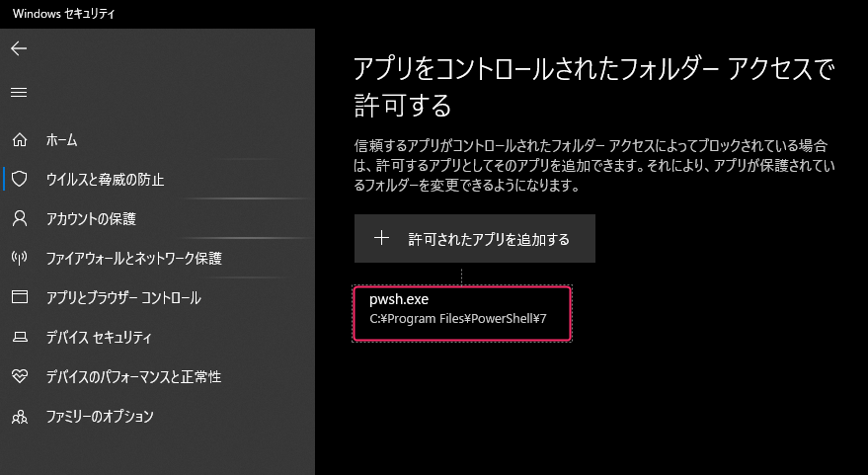
Task: Click 許可されたアプリを追加する button
Action: 474,239
